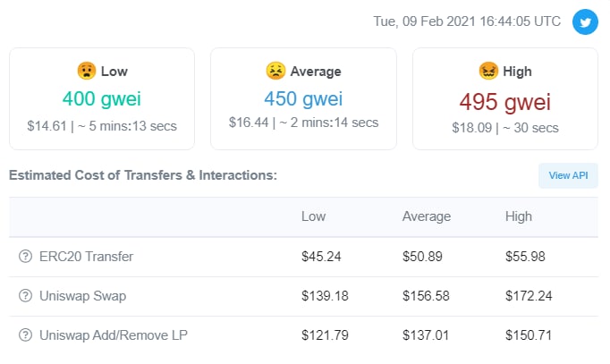The image size is (610, 364).
Task: Select the High 495 gwei card
Action: [x=505, y=98]
